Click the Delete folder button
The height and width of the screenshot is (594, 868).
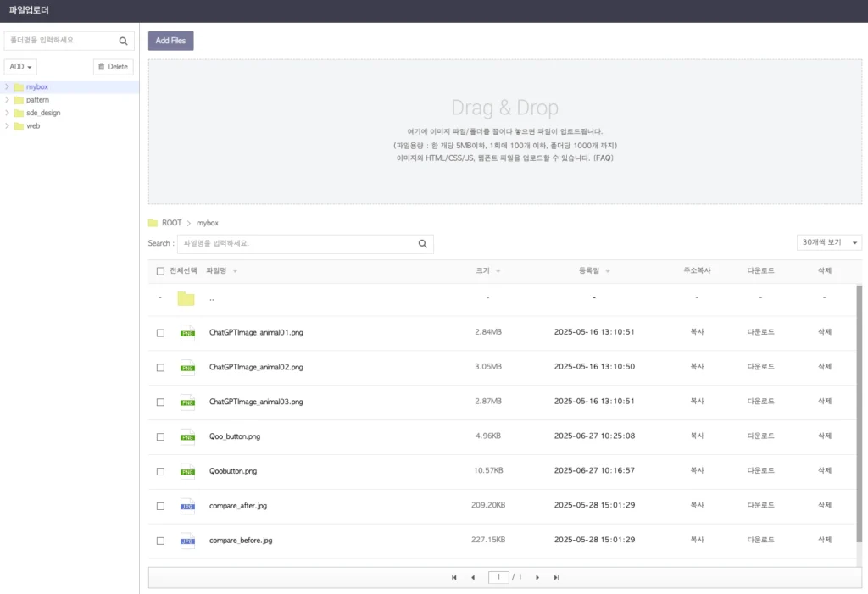pos(113,67)
